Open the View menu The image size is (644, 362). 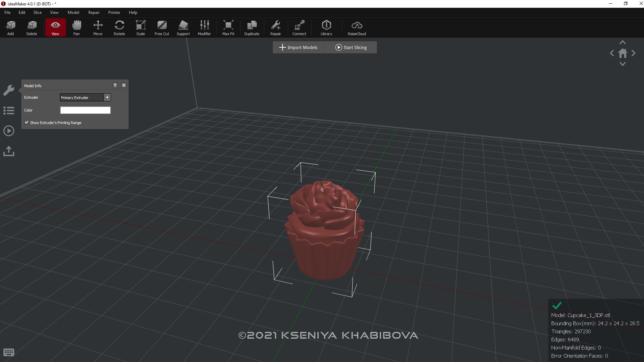tap(54, 13)
